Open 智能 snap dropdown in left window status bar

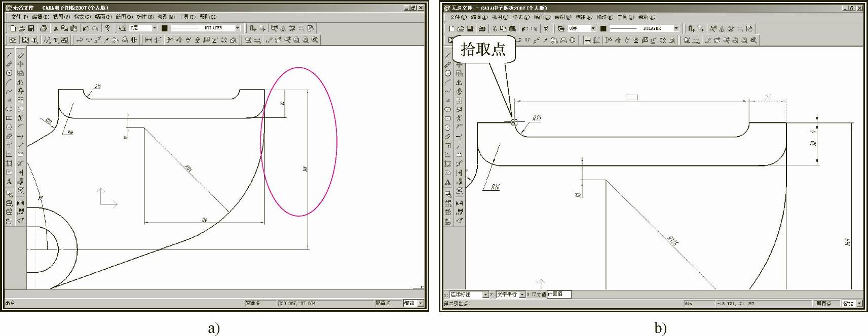coord(421,303)
